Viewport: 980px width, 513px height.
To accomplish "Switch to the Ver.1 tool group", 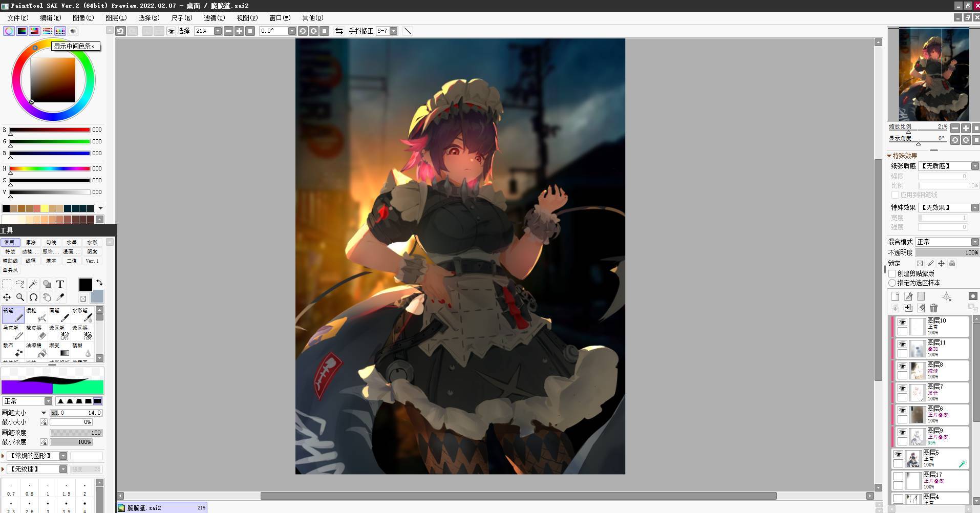I will [x=92, y=261].
